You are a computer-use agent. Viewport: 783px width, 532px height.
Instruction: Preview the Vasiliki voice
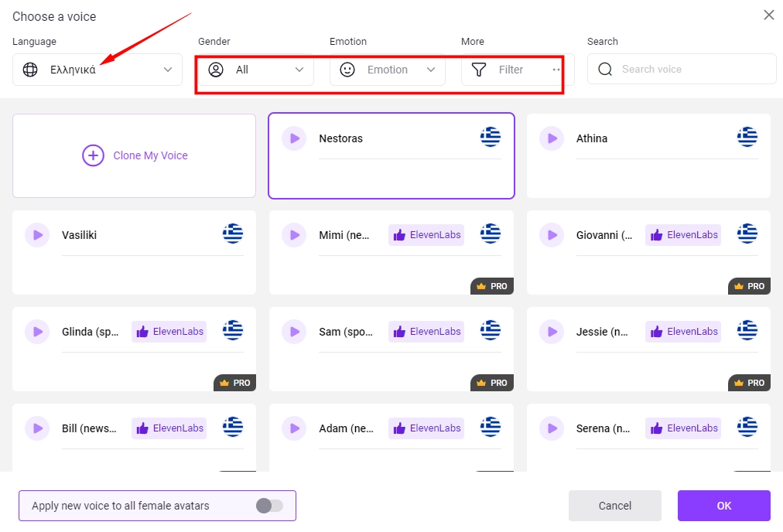(x=36, y=235)
